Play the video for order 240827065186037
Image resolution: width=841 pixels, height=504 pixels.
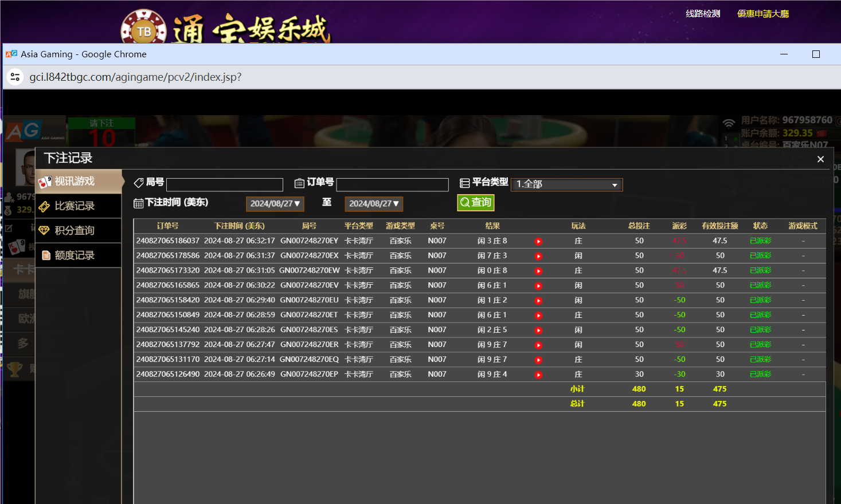pyautogui.click(x=538, y=241)
